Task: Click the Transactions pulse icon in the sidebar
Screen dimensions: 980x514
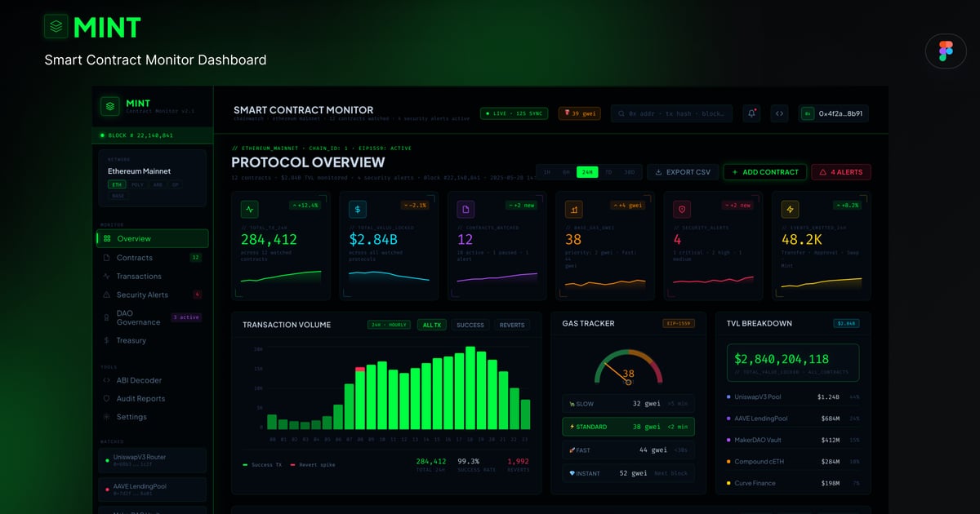Action: [x=107, y=277]
